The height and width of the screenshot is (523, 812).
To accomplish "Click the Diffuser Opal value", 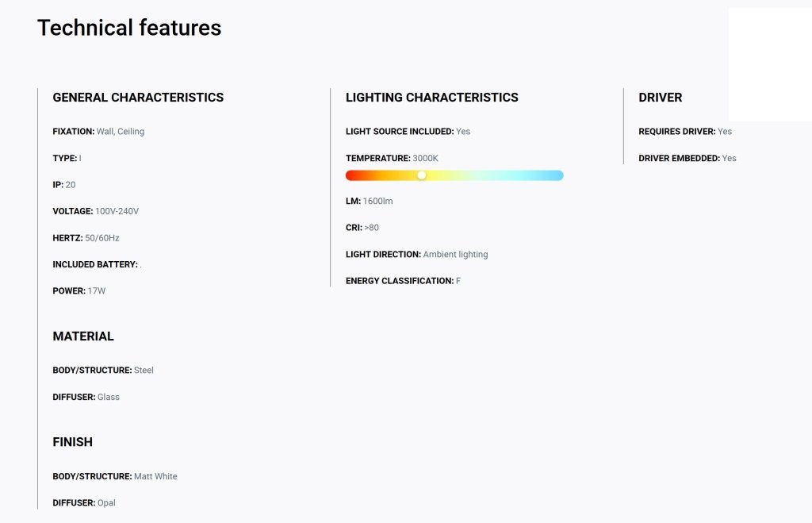I will (106, 503).
